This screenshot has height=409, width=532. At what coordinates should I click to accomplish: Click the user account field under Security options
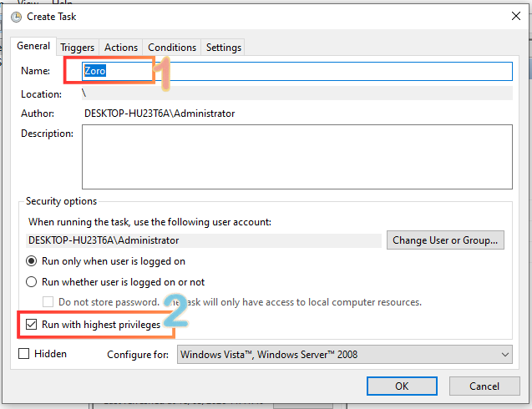(203, 240)
